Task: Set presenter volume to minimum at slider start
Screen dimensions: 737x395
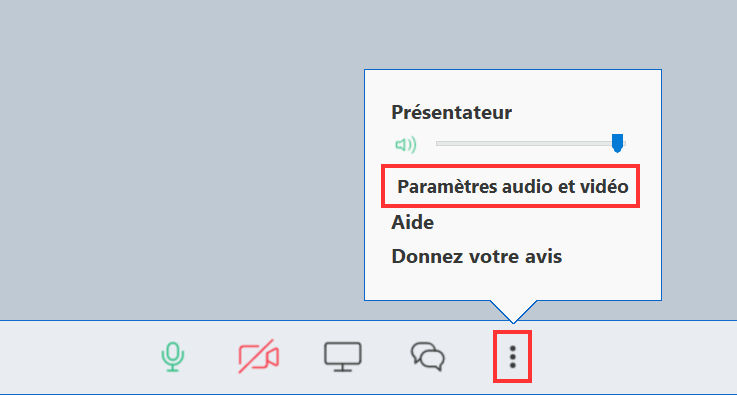Action: pyautogui.click(x=438, y=143)
